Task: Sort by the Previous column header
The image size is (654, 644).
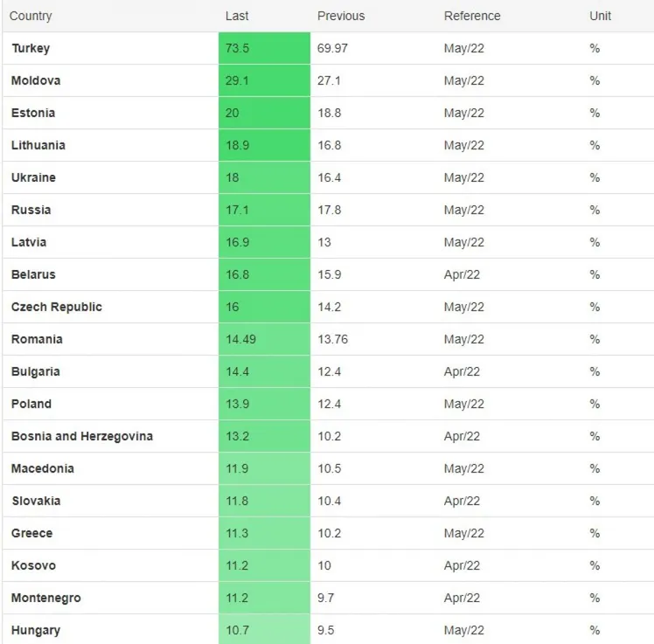Action: 341,17
